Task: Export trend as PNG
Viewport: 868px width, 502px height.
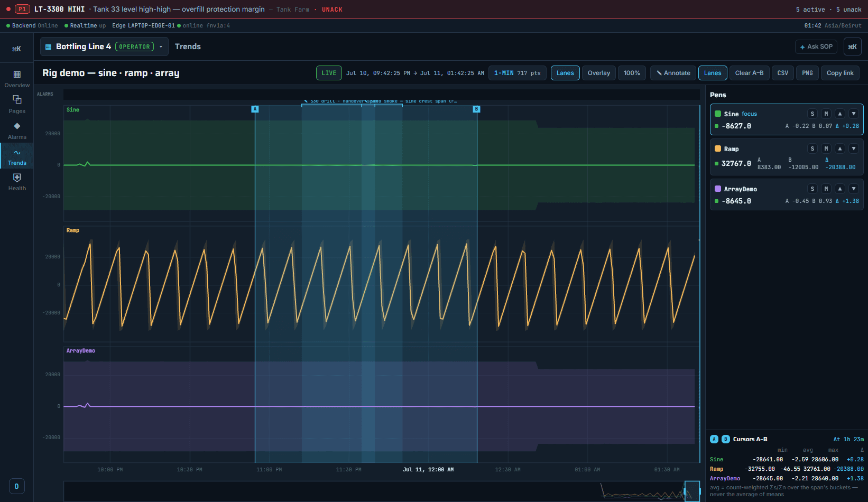Action: pyautogui.click(x=807, y=73)
